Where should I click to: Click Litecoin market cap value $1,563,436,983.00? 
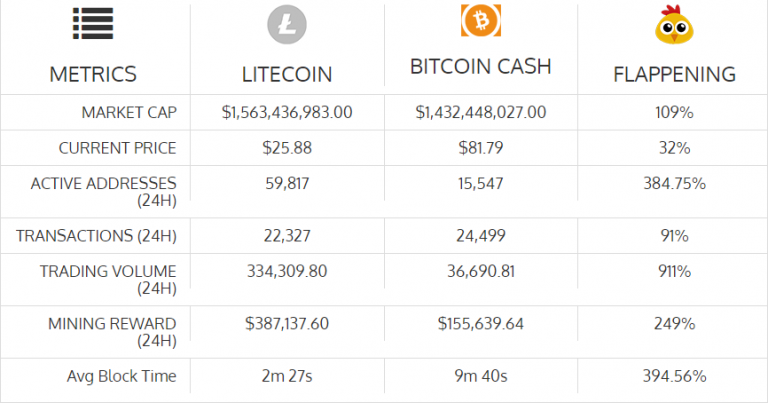click(x=287, y=113)
